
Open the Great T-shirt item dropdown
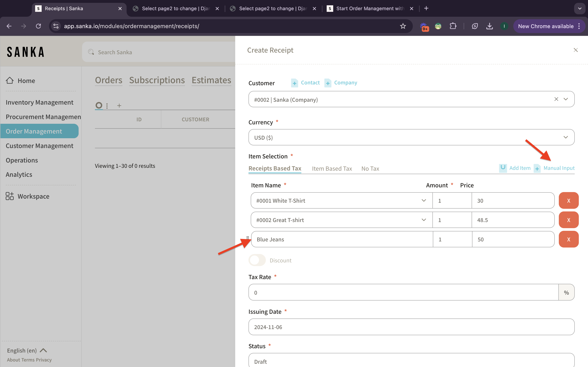(423, 220)
